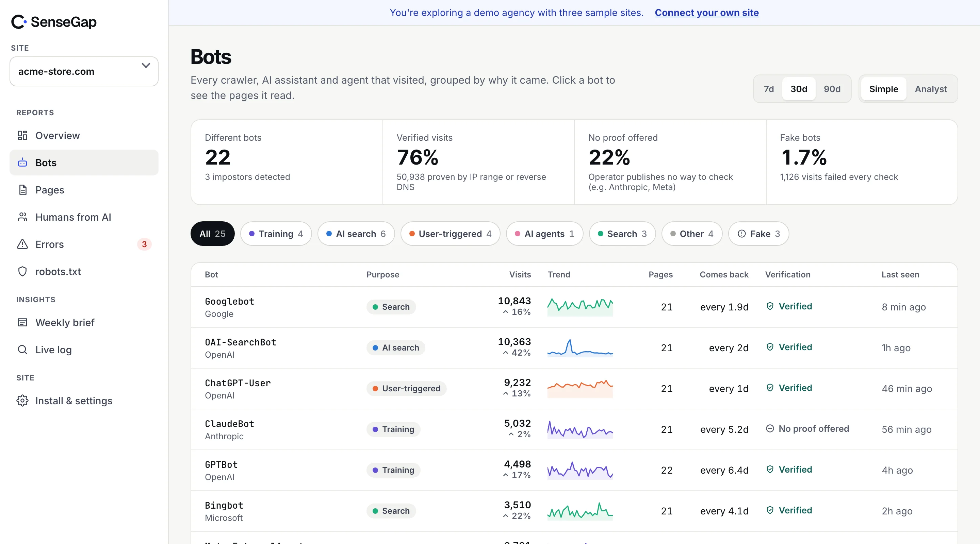Screen dimensions: 980x544
Task: Open the Googlebot row name
Action: coord(229,302)
